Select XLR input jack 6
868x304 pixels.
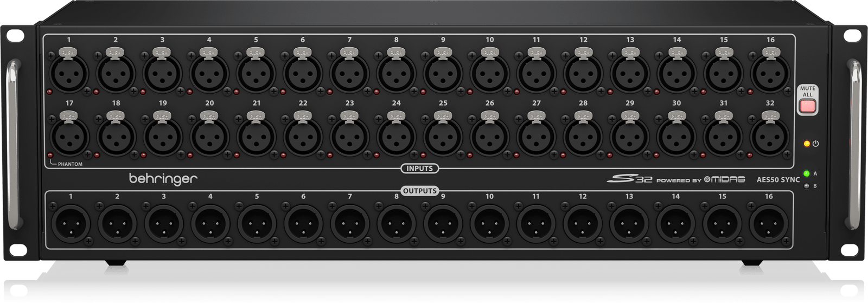coord(303,73)
